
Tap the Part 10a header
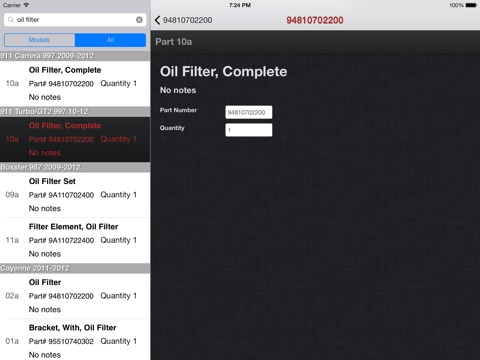(315, 42)
